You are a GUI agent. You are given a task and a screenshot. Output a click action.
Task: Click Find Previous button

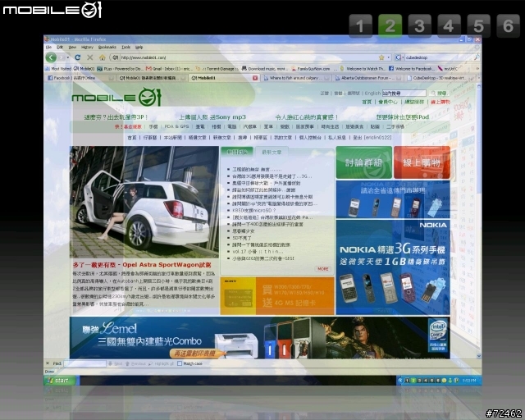[136, 363]
